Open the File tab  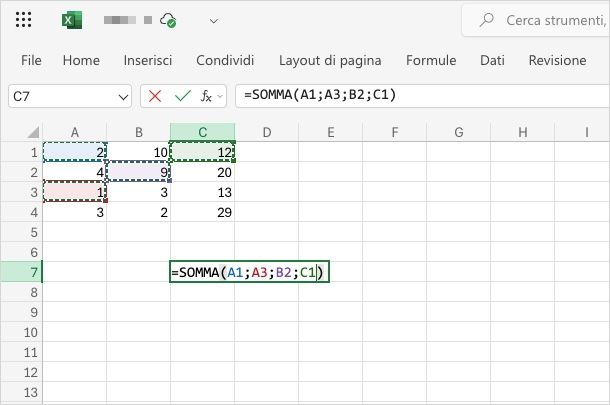(x=31, y=60)
